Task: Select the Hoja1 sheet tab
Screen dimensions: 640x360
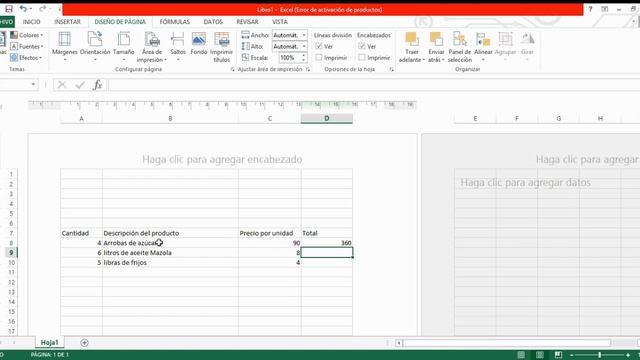Action: point(49,342)
